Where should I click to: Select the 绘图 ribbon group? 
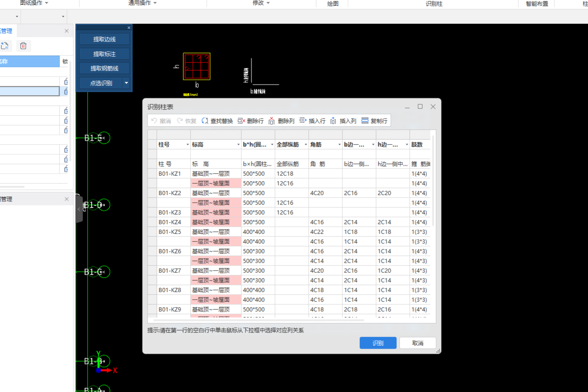point(333,4)
